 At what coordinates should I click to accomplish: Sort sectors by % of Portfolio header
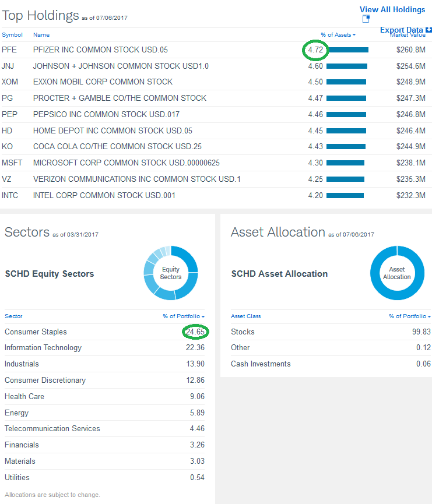184,316
